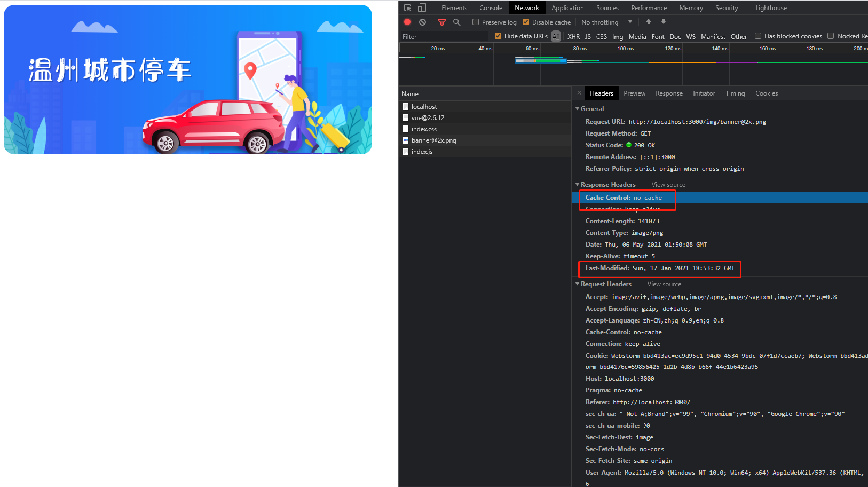The width and height of the screenshot is (868, 487).
Task: Open network search magnifier
Action: 456,22
